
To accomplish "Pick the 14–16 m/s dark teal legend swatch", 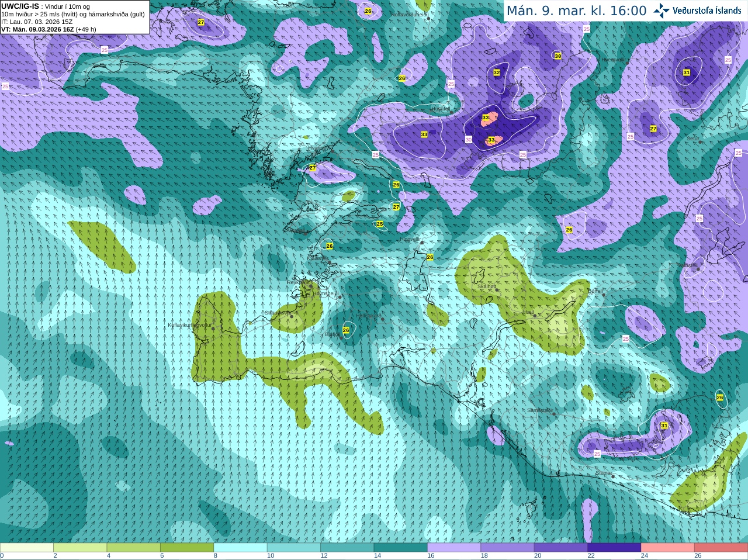I will pos(400,548).
